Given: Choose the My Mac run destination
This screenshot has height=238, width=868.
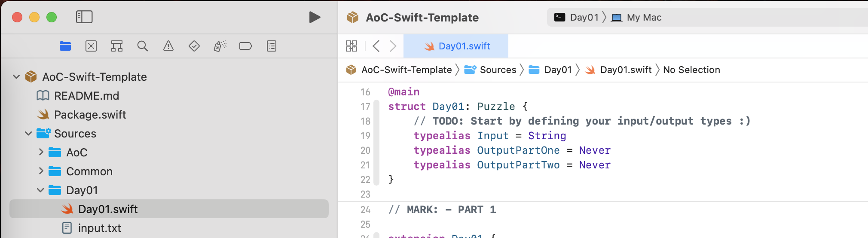Looking at the screenshot, I should tap(636, 17).
